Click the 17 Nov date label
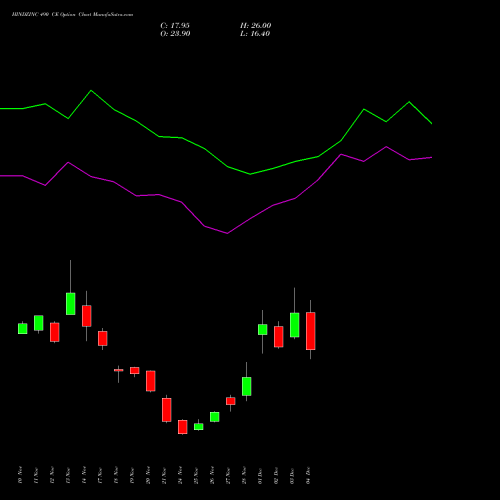This screenshot has width=500, height=500. point(100,475)
